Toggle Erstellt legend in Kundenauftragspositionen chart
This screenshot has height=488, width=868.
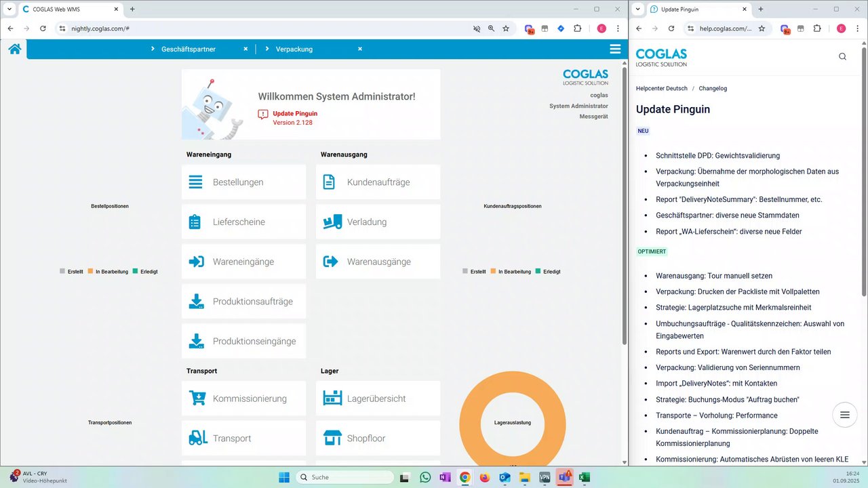point(474,271)
